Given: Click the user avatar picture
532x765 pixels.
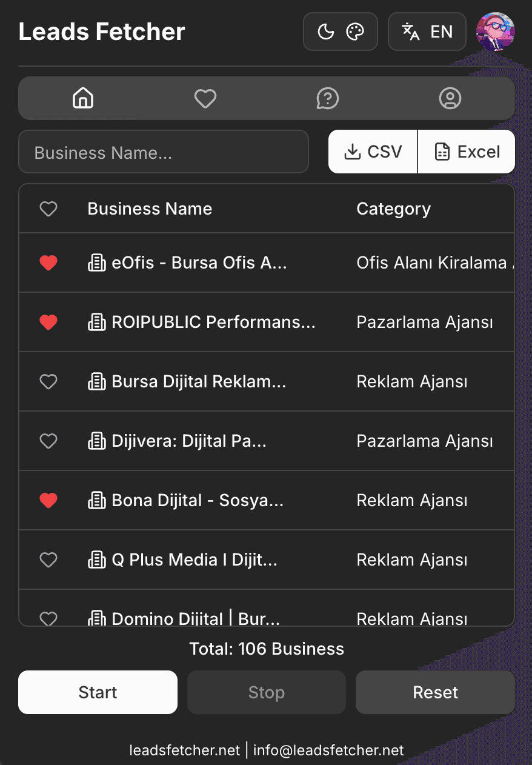Looking at the screenshot, I should coord(495,32).
